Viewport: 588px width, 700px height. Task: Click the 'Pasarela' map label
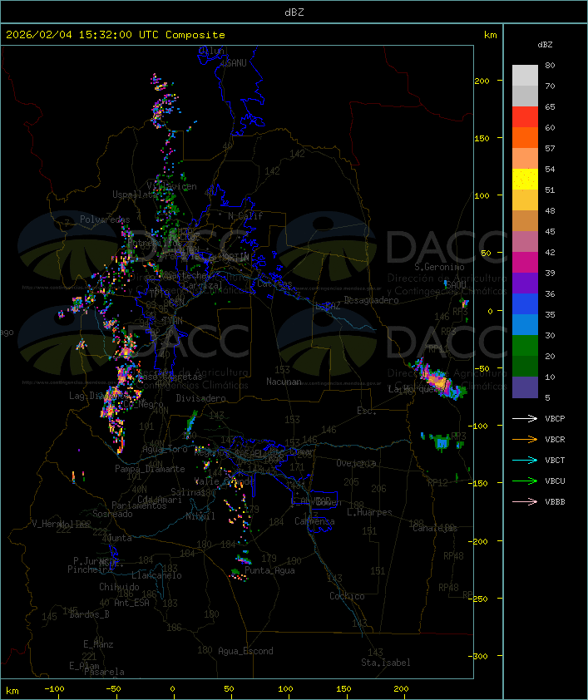point(104,672)
